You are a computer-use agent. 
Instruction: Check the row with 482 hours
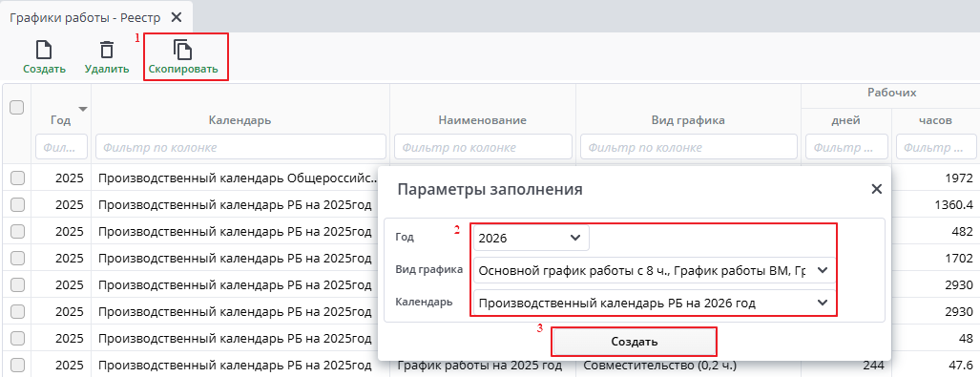coord(17,231)
